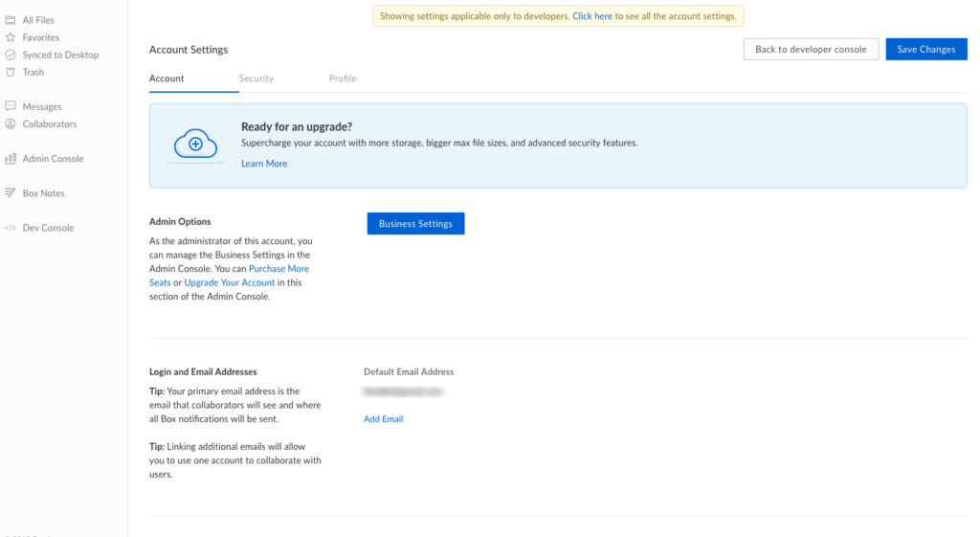Image resolution: width=980 pixels, height=537 pixels.
Task: Open Business Settings button
Action: (x=415, y=224)
